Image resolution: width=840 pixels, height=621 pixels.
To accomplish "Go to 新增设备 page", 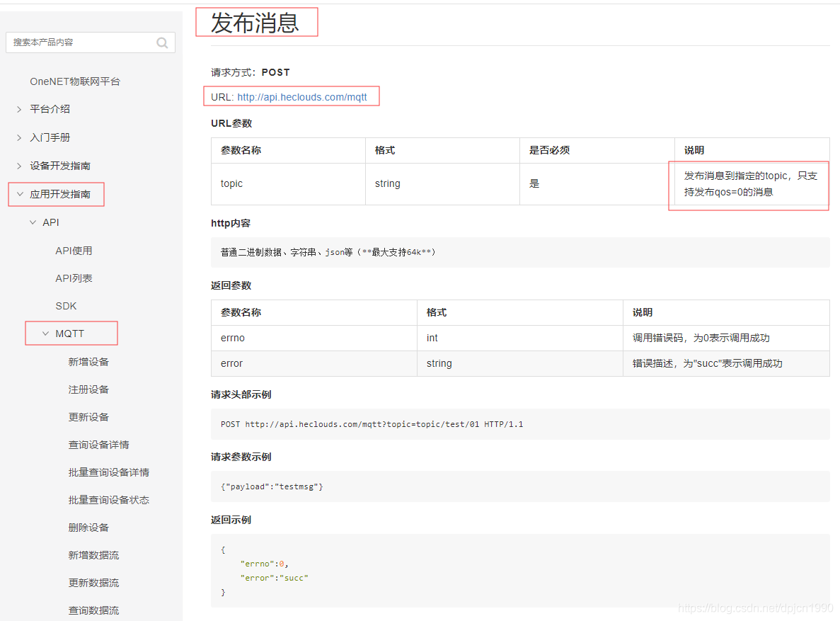I will click(x=88, y=362).
